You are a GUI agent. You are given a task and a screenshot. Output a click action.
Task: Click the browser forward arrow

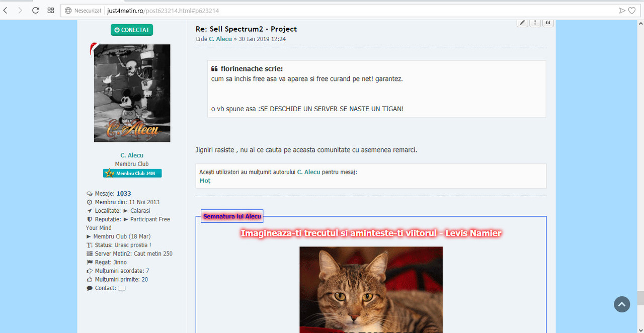(x=20, y=10)
